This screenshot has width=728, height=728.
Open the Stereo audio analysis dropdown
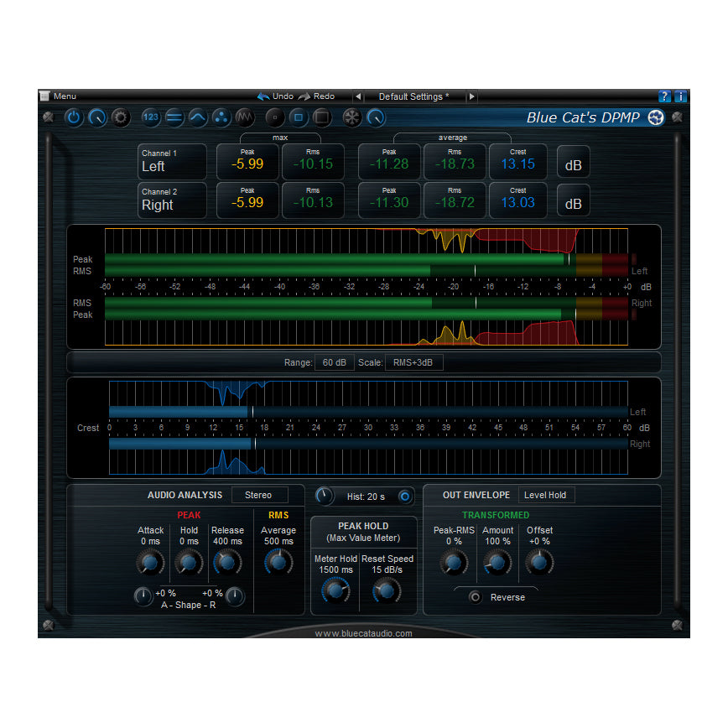coord(258,495)
